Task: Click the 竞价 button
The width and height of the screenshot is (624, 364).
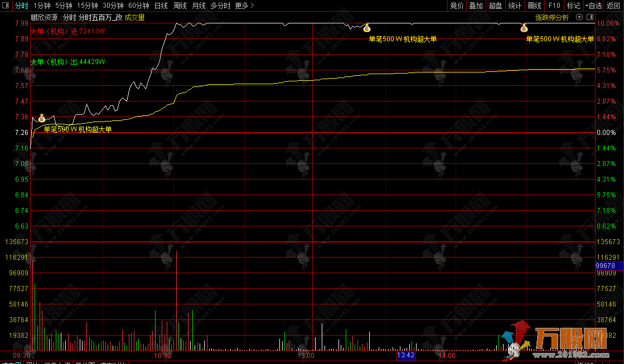Action: [x=457, y=6]
